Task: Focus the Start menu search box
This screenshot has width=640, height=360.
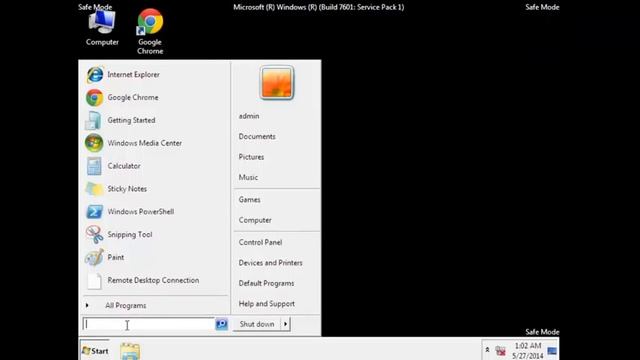Action: point(149,324)
